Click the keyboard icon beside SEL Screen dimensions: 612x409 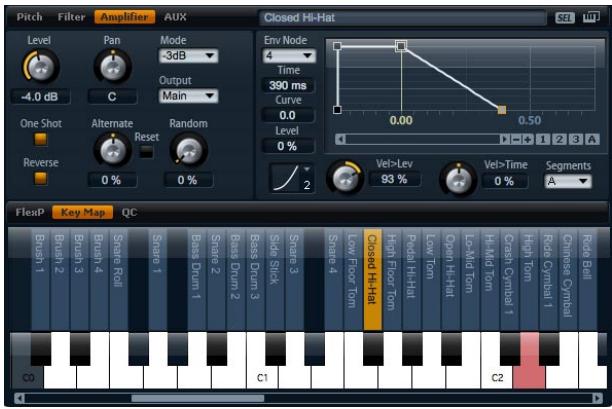[591, 18]
